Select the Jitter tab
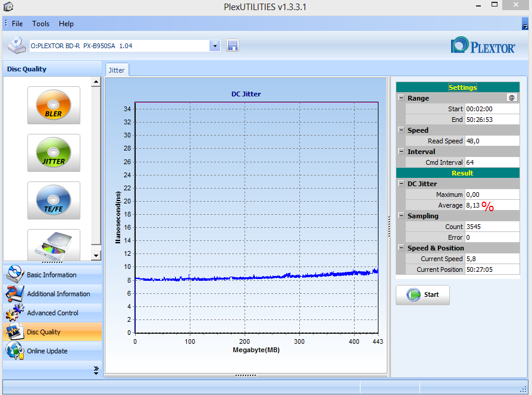The width and height of the screenshot is (532, 395). point(117,70)
